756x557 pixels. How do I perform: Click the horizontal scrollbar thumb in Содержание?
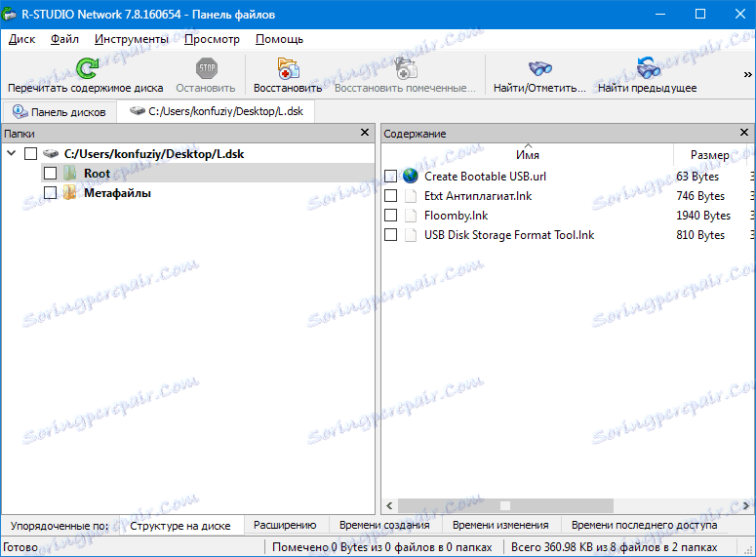tap(505, 505)
